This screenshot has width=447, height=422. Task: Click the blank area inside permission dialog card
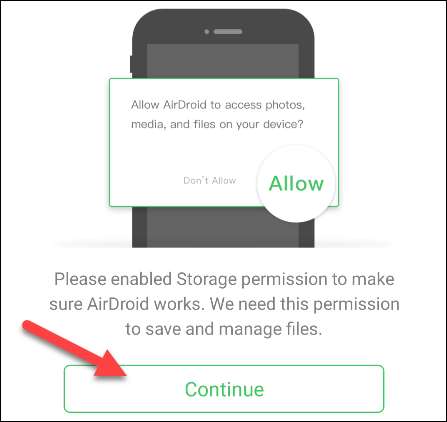point(187,152)
